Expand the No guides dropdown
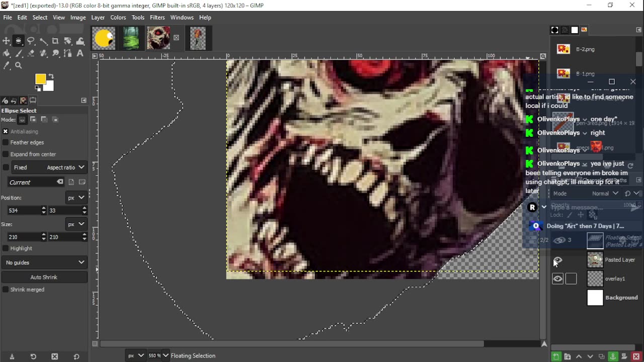This screenshot has width=644, height=362. point(44,262)
